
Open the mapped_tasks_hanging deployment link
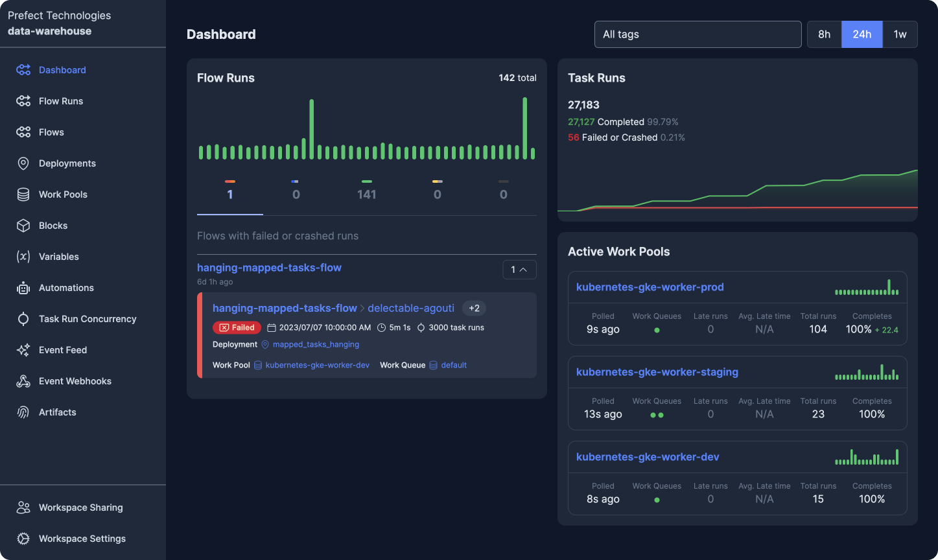[x=316, y=345]
